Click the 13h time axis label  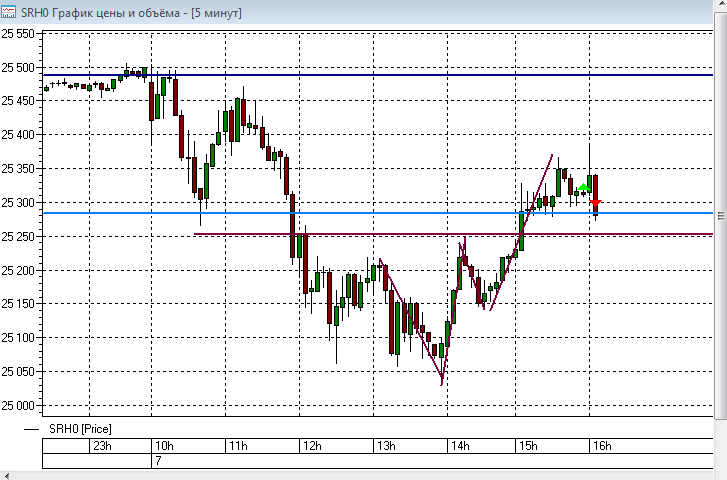(386, 446)
